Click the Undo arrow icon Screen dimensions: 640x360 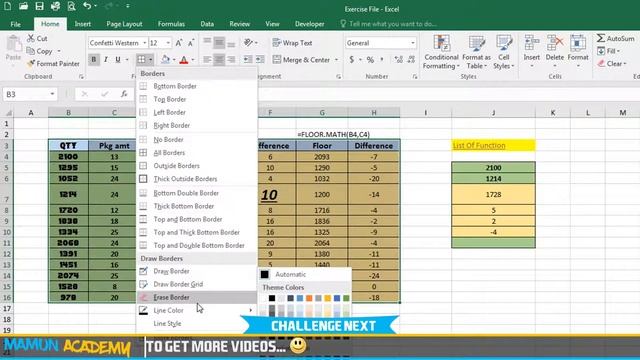[x=87, y=6]
